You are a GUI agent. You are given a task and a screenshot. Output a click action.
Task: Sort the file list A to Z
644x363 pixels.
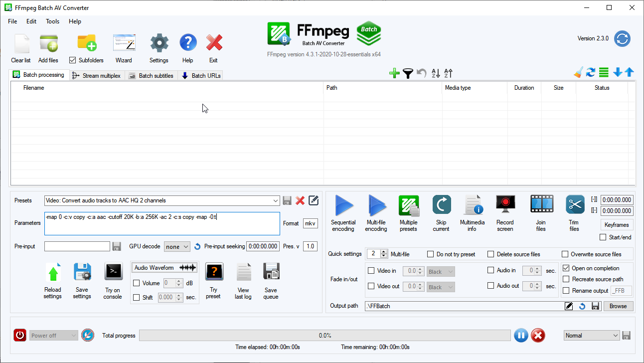(436, 74)
